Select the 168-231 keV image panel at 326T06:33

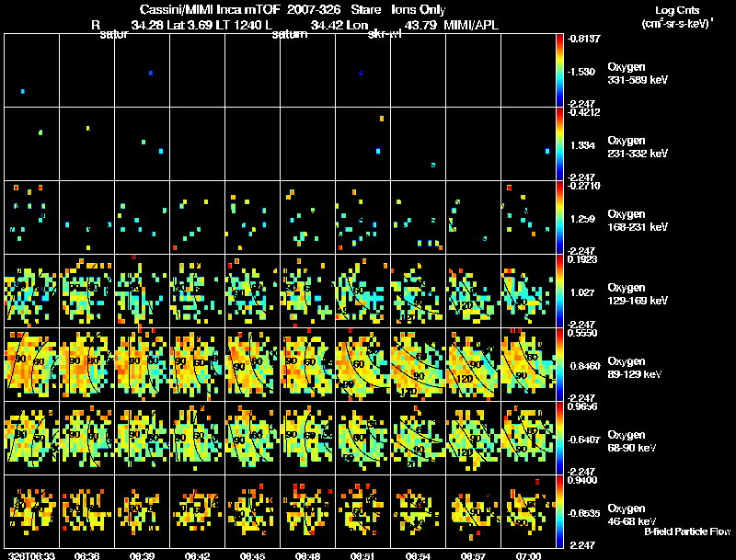pos(32,217)
